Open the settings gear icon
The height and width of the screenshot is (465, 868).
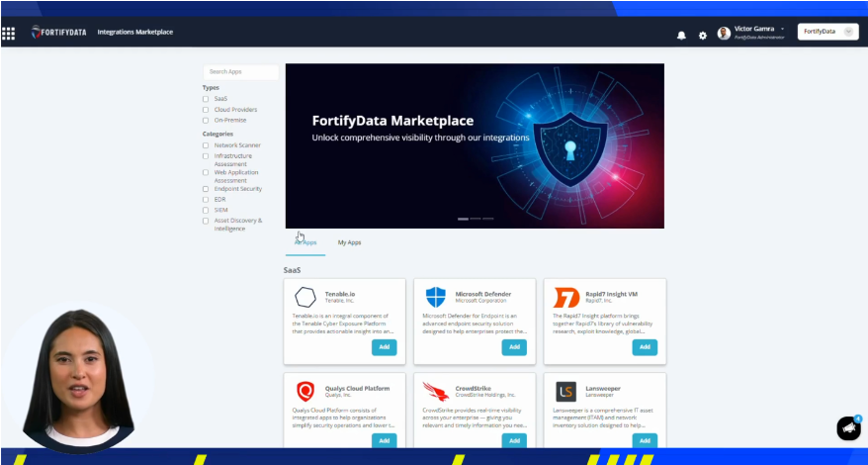[703, 36]
